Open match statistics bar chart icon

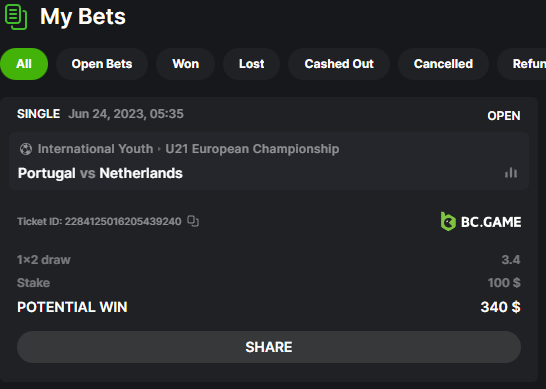511,173
